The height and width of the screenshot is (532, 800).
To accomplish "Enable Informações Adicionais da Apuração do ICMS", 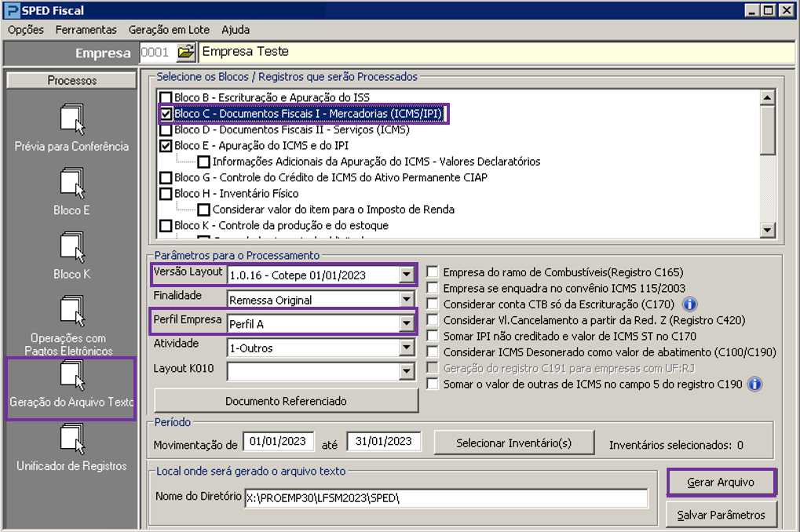I will tap(204, 162).
